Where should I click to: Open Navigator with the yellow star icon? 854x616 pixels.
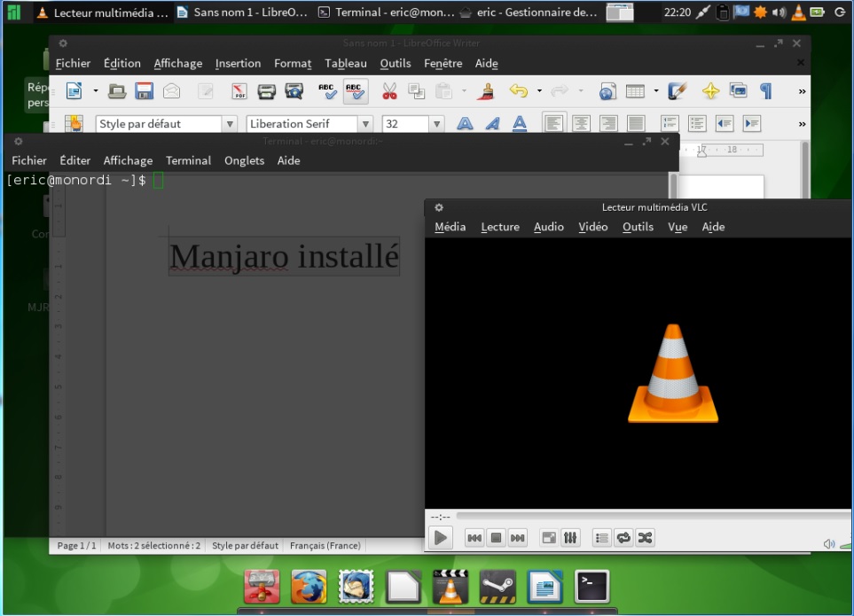710,91
